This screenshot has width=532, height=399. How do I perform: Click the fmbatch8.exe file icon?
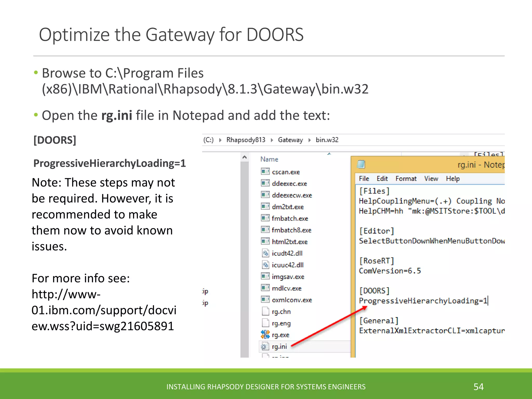tap(265, 230)
